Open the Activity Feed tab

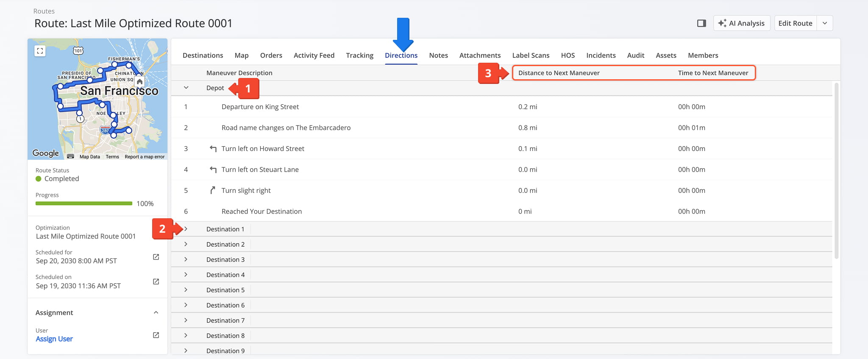pyautogui.click(x=314, y=56)
